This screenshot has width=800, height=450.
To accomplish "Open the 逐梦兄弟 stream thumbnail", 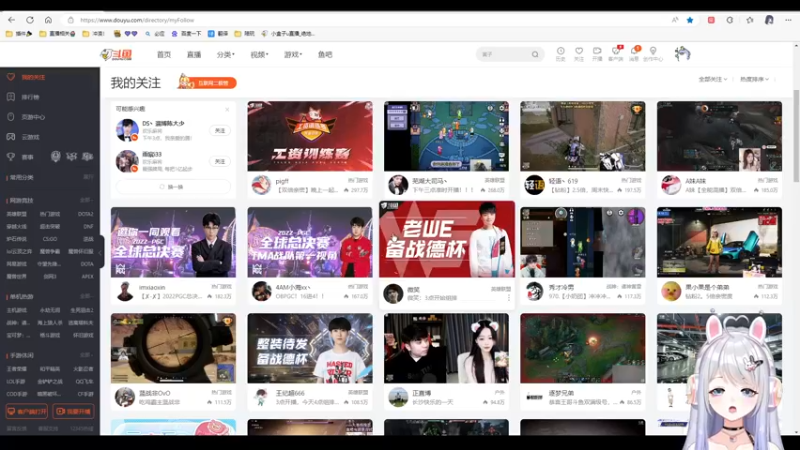I will [583, 348].
